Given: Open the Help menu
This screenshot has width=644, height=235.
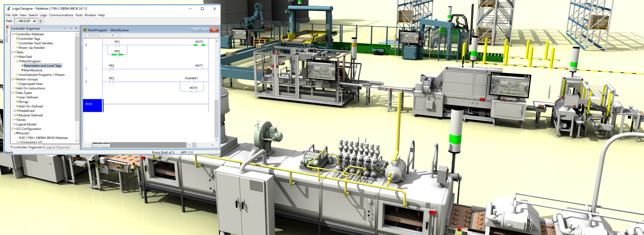Looking at the screenshot, I should click(x=101, y=15).
